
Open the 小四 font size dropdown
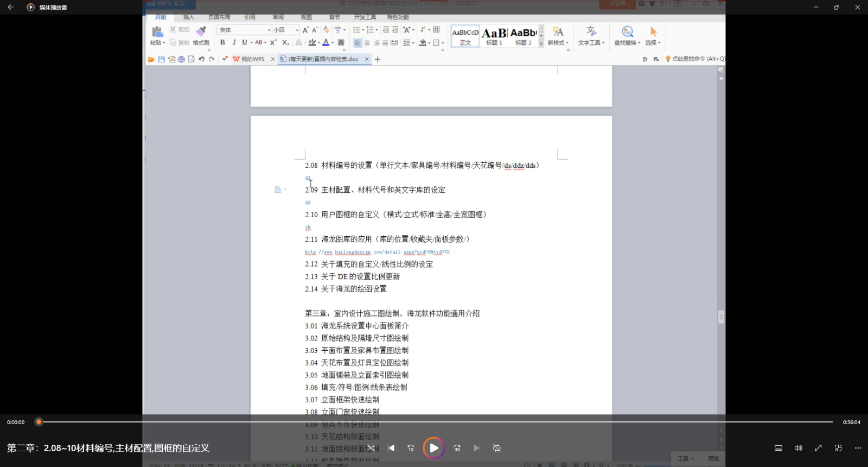(297, 30)
